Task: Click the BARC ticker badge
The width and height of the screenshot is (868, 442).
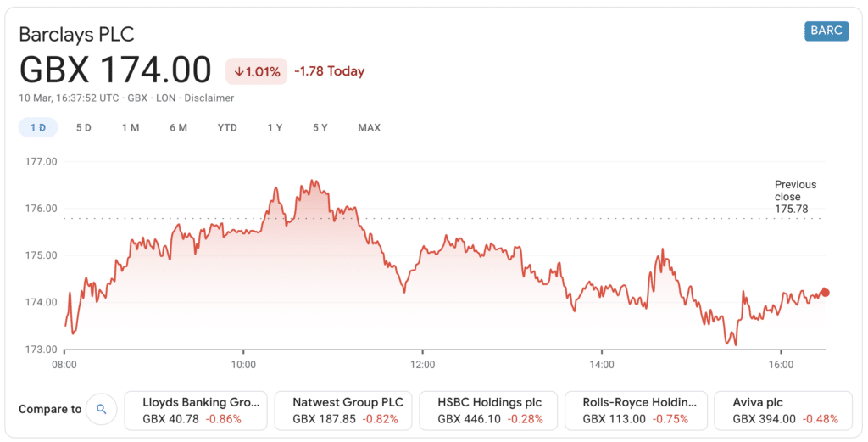Action: (x=826, y=31)
